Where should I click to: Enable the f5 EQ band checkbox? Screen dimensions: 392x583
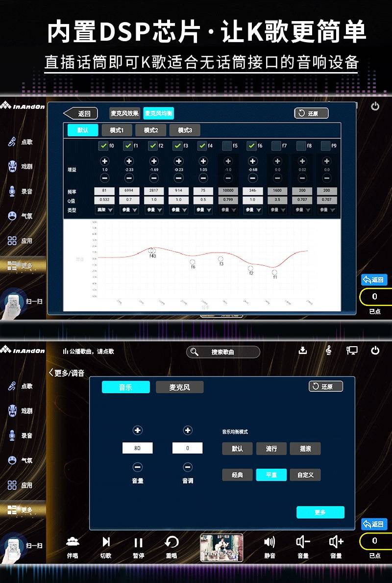point(227,146)
